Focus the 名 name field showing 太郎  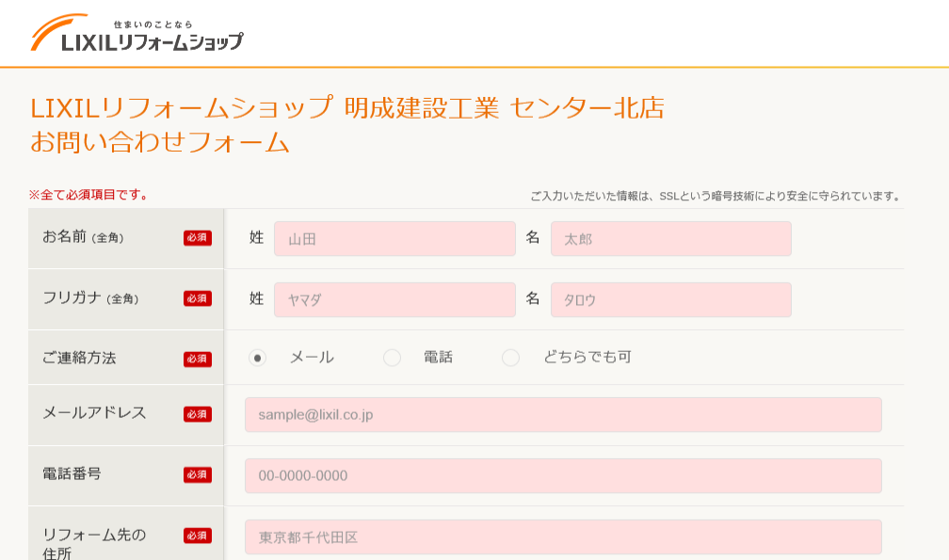[x=670, y=239]
